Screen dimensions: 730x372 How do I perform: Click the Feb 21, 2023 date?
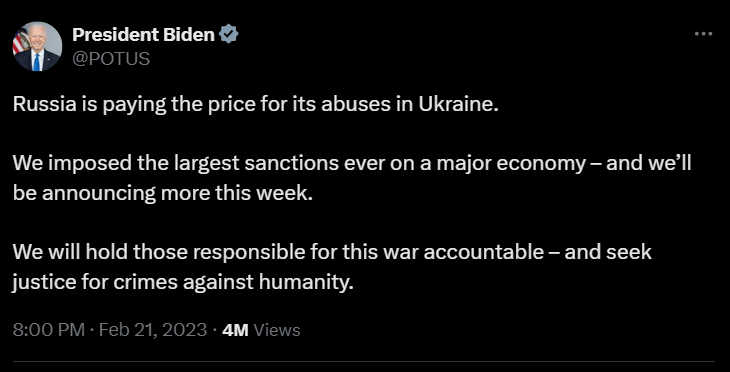pyautogui.click(x=153, y=330)
